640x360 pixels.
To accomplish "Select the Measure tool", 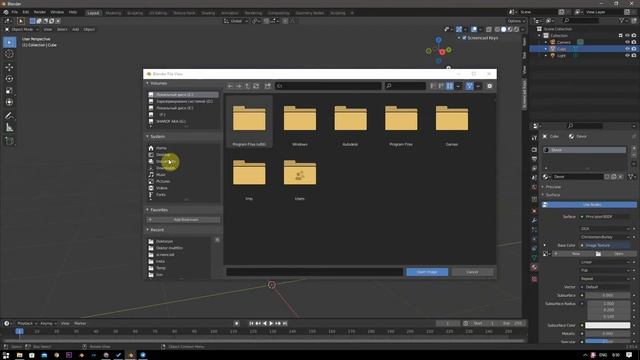I will pyautogui.click(x=9, y=128).
